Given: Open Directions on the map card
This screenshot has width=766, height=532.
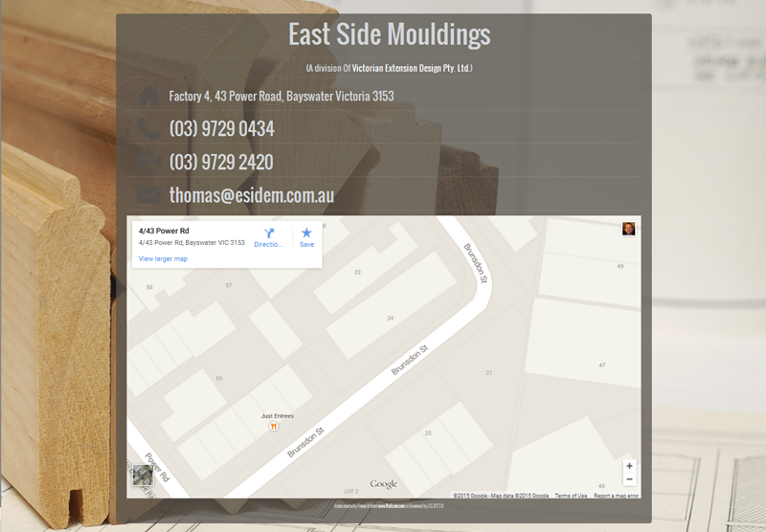Looking at the screenshot, I should tap(268, 237).
